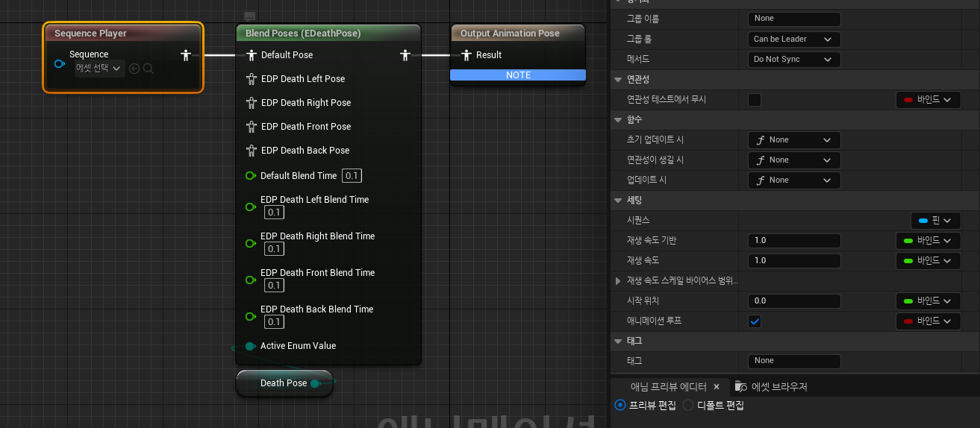Click the comment bubble icon above Blend Poses node
The image size is (980, 428).
point(250,16)
